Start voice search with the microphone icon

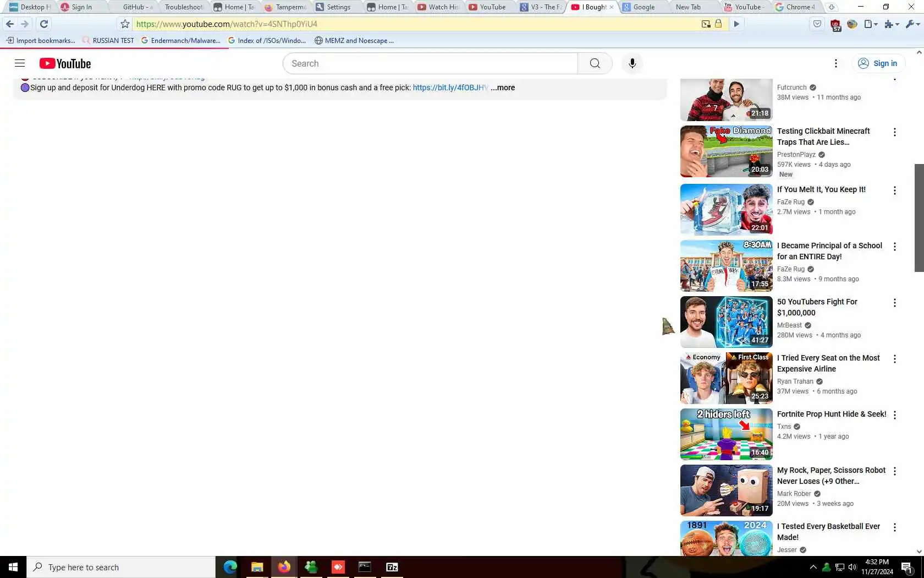[x=632, y=63]
